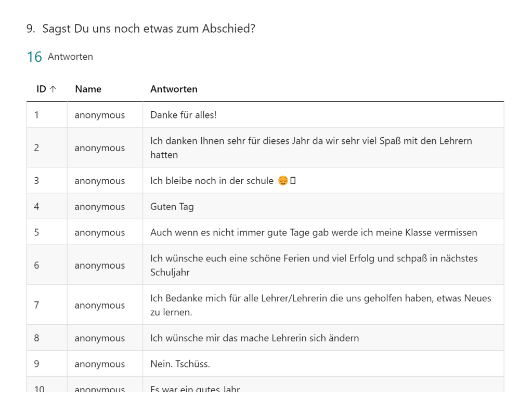Click the 'Guten Tag' response
The width and height of the screenshot is (532, 398).
[172, 207]
